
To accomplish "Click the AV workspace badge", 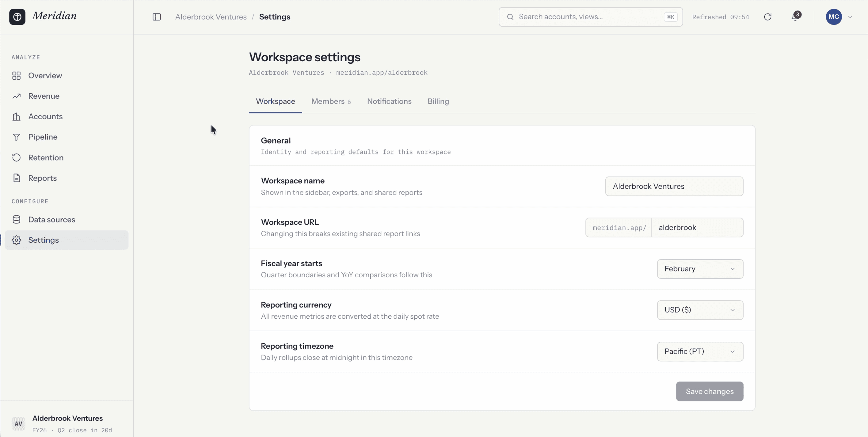I will tap(18, 424).
